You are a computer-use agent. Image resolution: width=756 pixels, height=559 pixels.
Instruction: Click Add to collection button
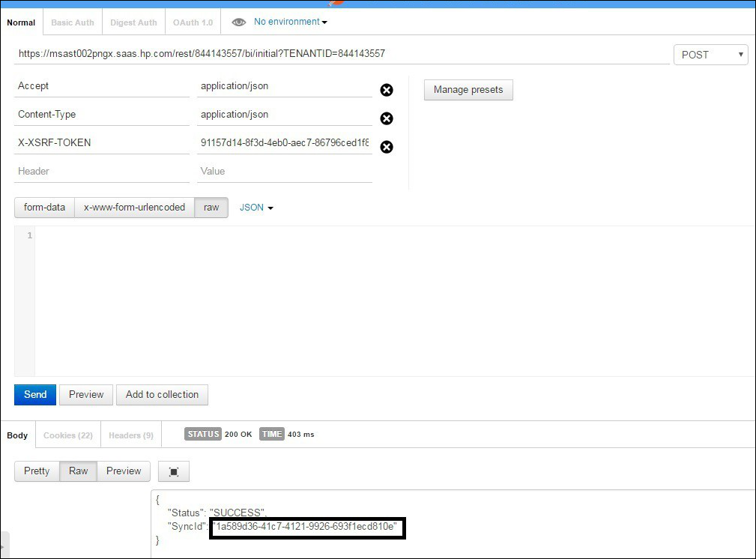[162, 395]
